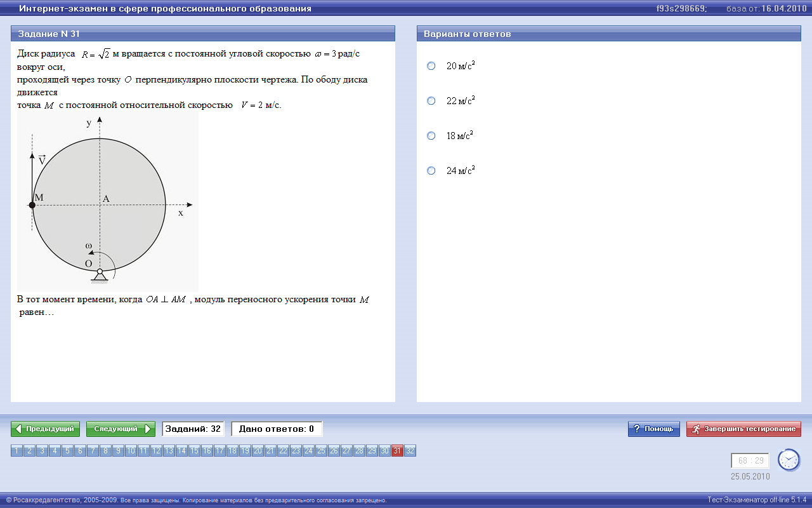
Task: Click the timer field showing 68 : 29
Action: click(x=750, y=461)
